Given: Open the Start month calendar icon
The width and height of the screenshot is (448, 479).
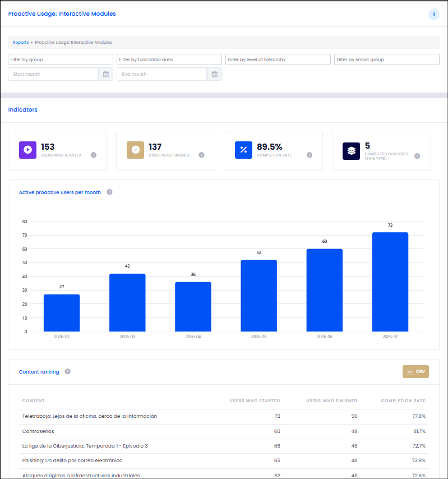Looking at the screenshot, I should 105,74.
